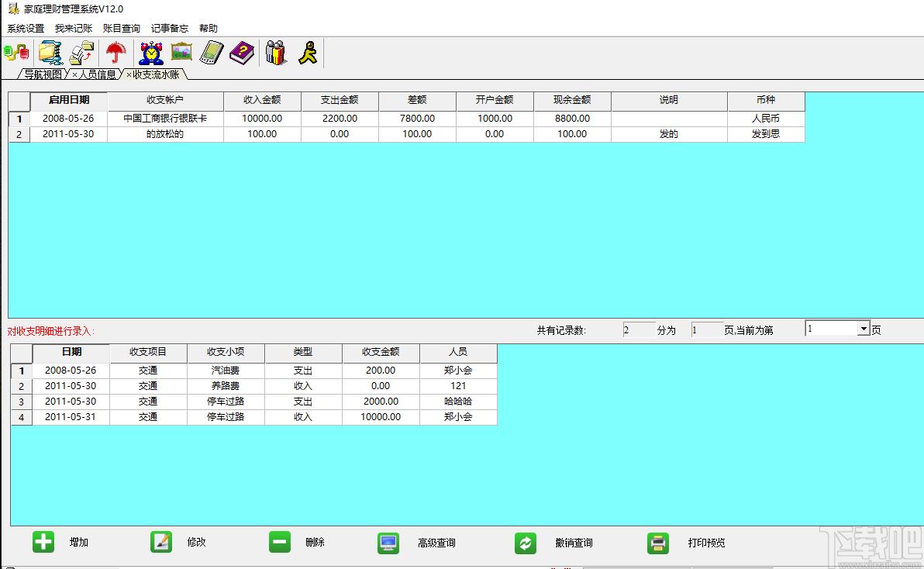Select the 收支流水账 tab
The image size is (924, 569).
pos(156,74)
